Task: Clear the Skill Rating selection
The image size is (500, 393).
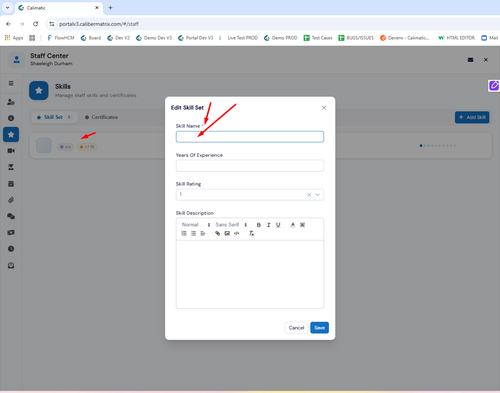Action: pos(309,195)
